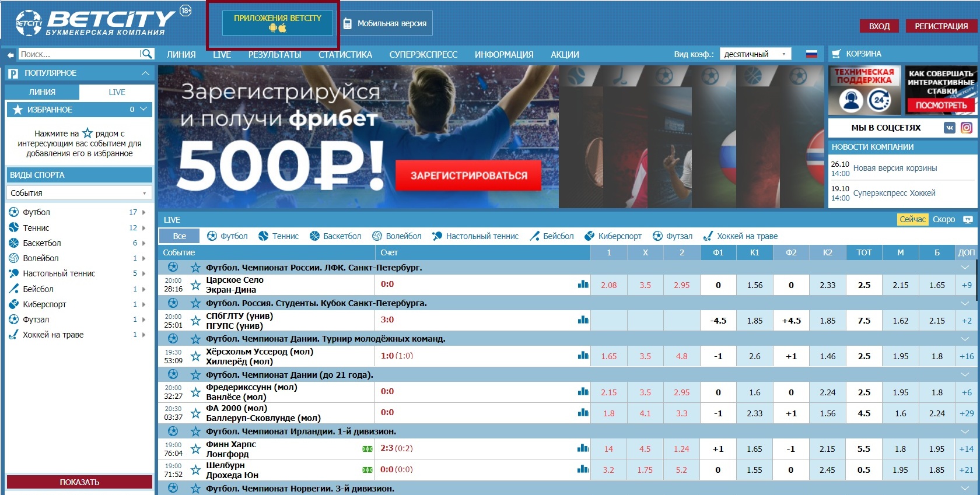The height and width of the screenshot is (495, 980).
Task: Open statistics chart icon for Фредерикссунн match
Action: (583, 392)
